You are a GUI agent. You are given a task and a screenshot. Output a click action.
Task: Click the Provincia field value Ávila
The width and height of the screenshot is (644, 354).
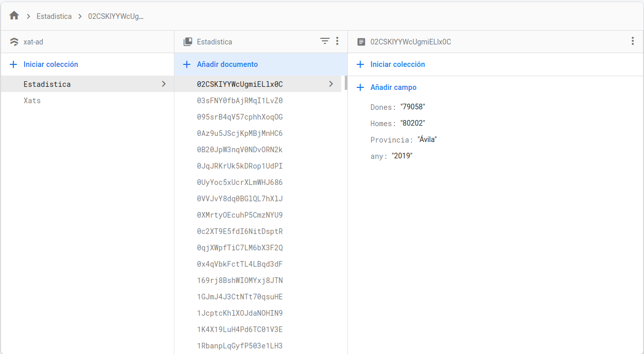tap(427, 139)
